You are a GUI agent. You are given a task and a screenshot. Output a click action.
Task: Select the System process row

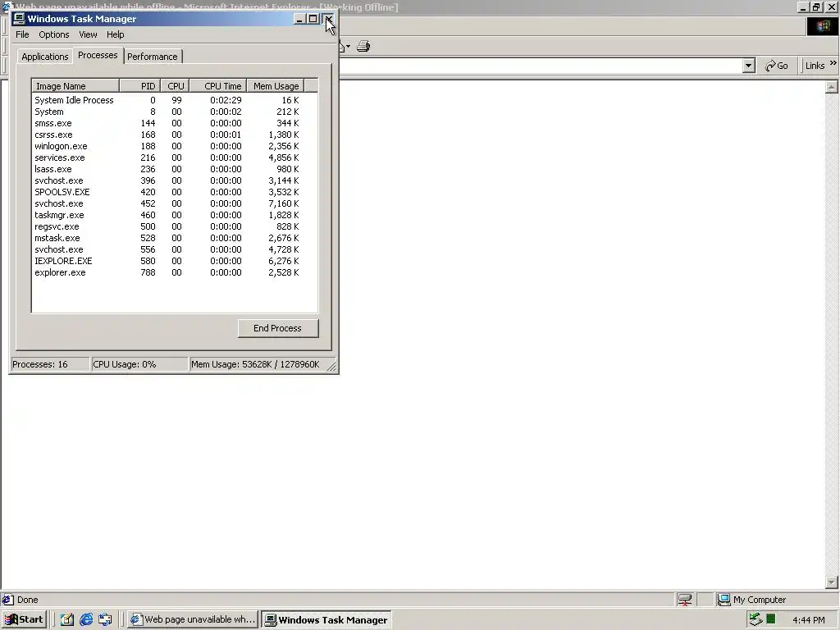pyautogui.click(x=175, y=112)
